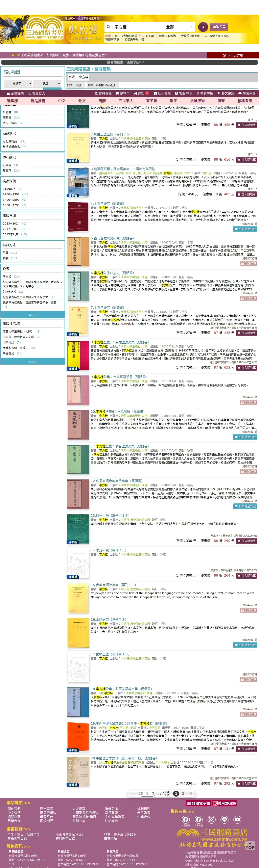Add 龍州土語 to shopping cart

(x=246, y=541)
